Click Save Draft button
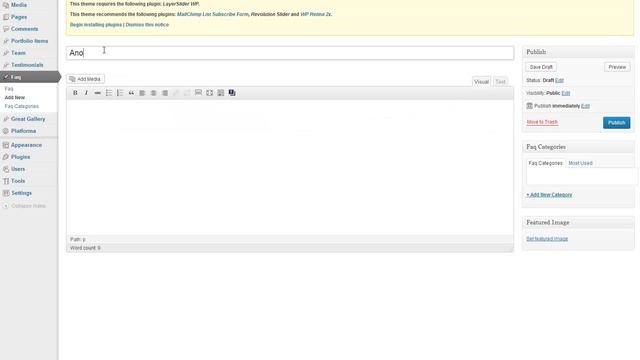 [541, 67]
